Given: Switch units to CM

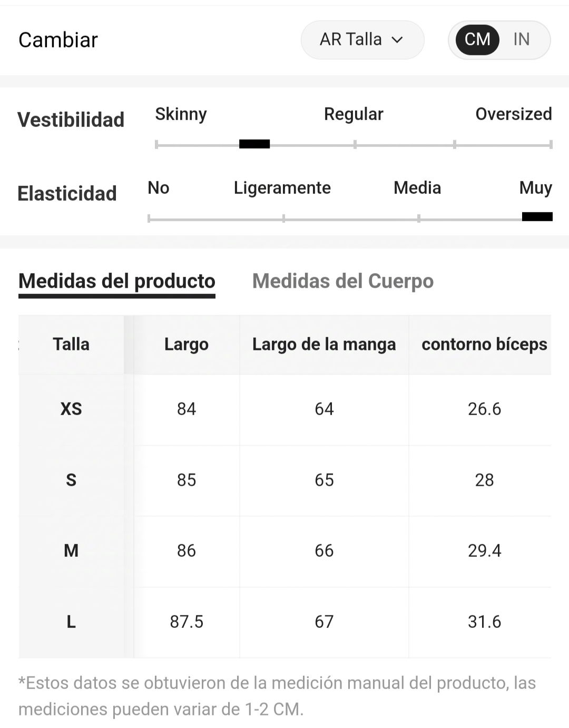Looking at the screenshot, I should (x=477, y=40).
